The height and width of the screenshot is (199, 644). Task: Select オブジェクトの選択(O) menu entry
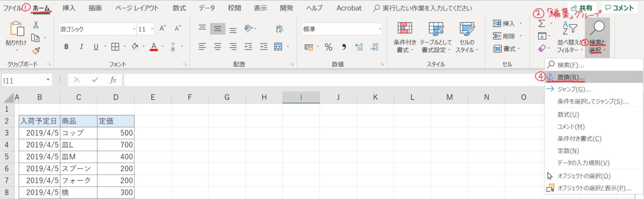tap(594, 176)
